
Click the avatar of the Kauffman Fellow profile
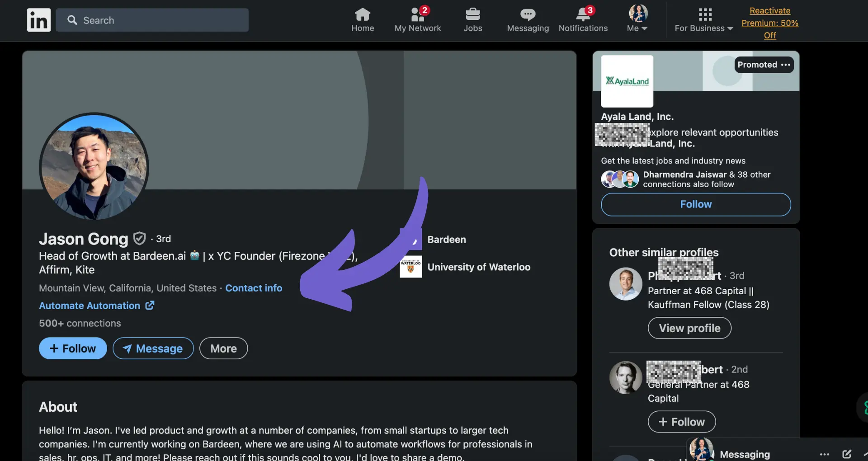pos(626,284)
